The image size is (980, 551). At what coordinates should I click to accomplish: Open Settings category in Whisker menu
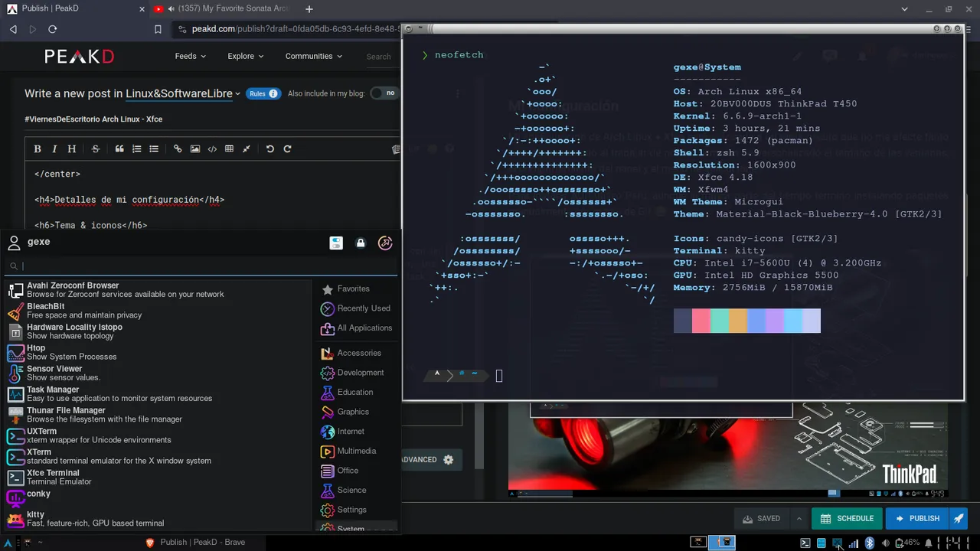coord(356,510)
